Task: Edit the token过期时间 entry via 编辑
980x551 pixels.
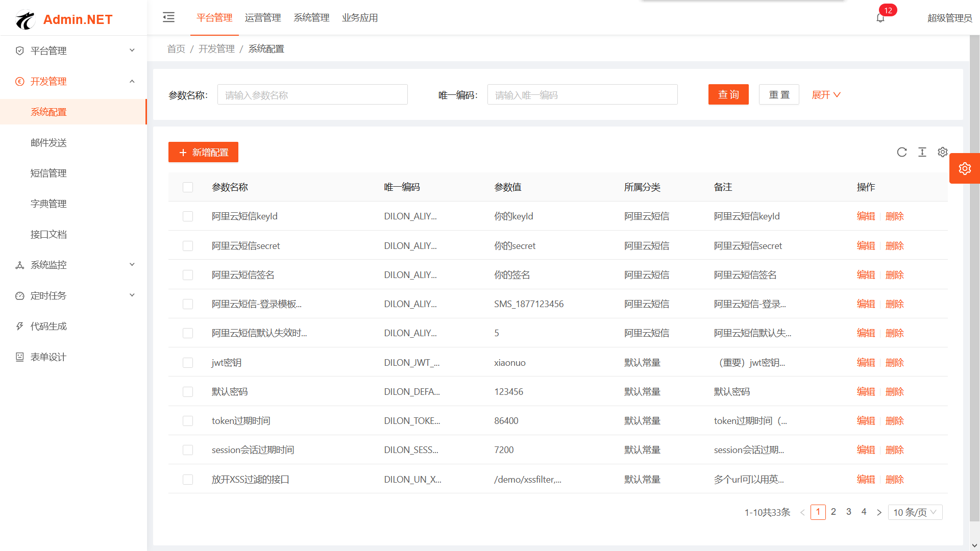Action: coord(866,420)
